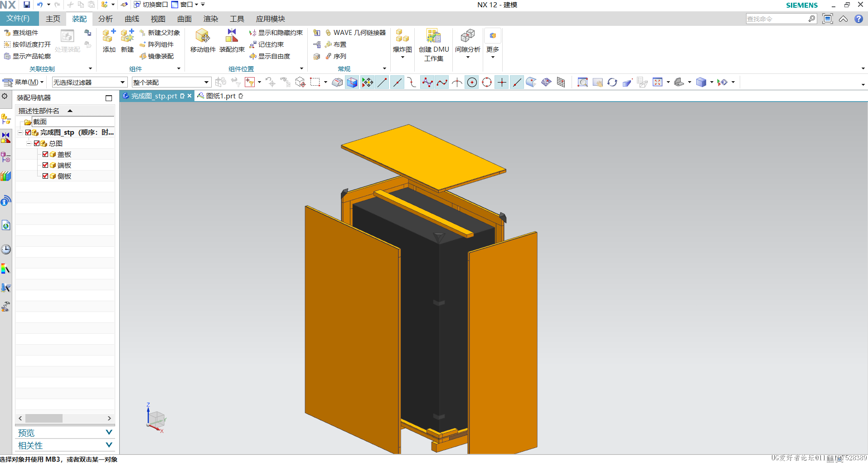This screenshot has width=868, height=463.
Task: Click the 按邻近度打开 button
Action: click(27, 44)
